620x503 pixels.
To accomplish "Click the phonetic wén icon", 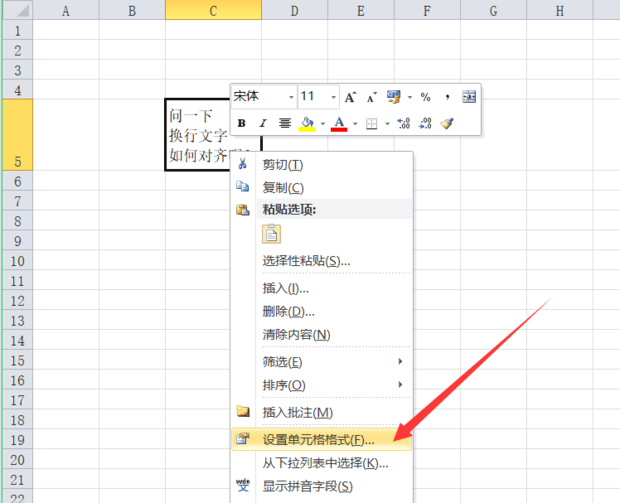I will 243,485.
